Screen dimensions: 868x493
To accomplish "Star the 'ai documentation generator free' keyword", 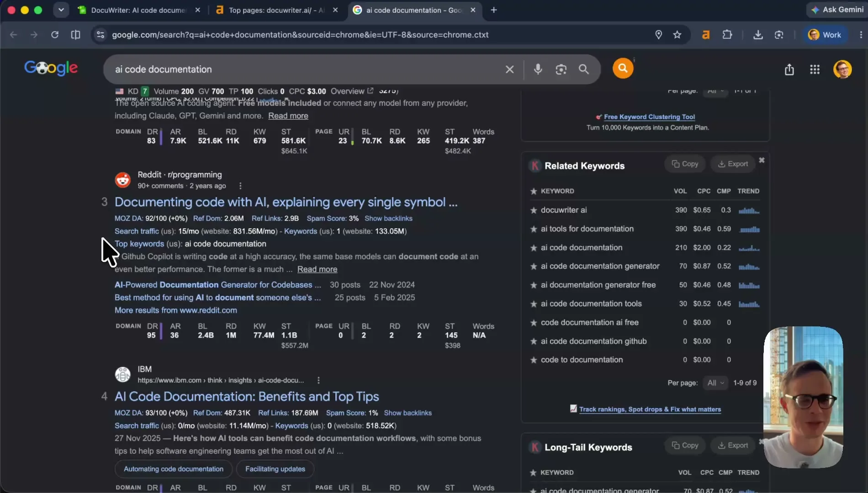I will [x=533, y=285].
